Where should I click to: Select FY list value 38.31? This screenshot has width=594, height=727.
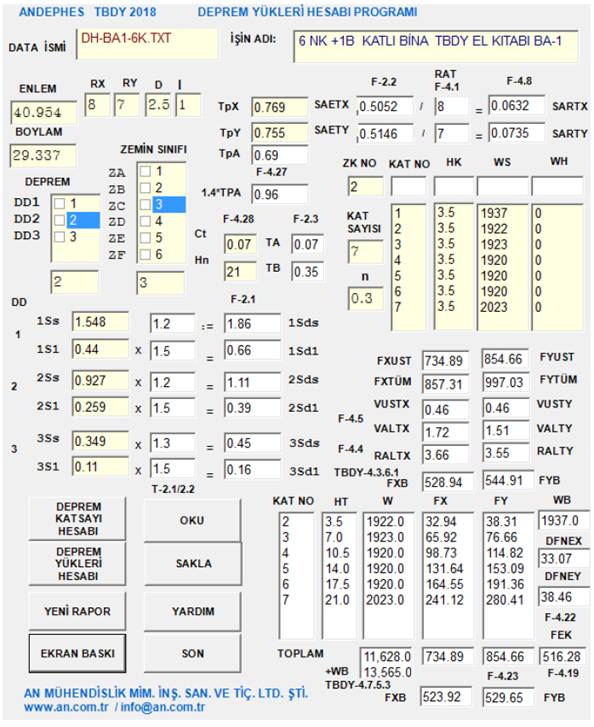501,522
